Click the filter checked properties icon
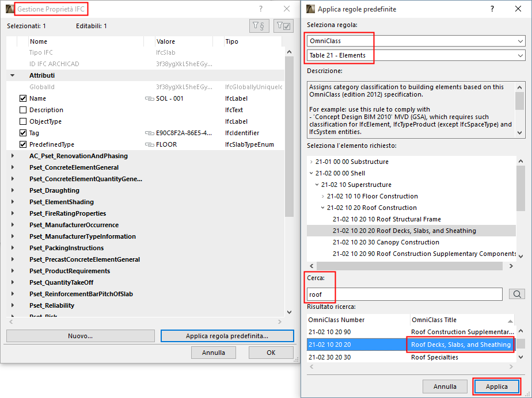Screen dimensions: 532x398 click(x=283, y=26)
